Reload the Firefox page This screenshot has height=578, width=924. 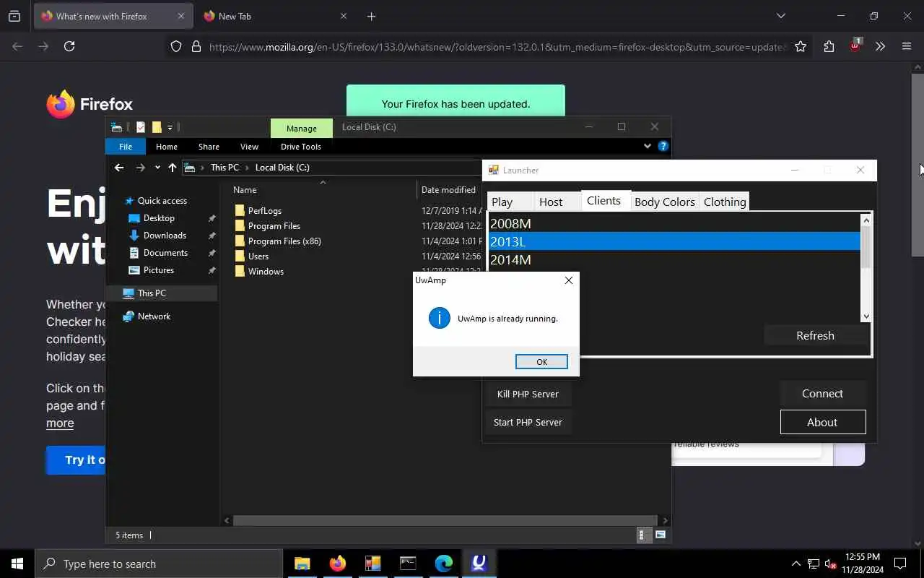pos(69,46)
